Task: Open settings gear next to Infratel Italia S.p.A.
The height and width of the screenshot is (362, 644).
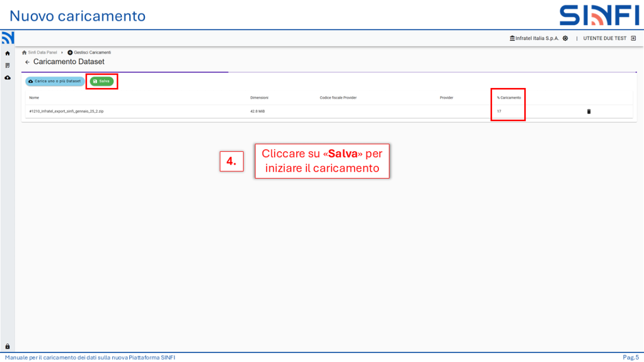Action: pyautogui.click(x=565, y=39)
